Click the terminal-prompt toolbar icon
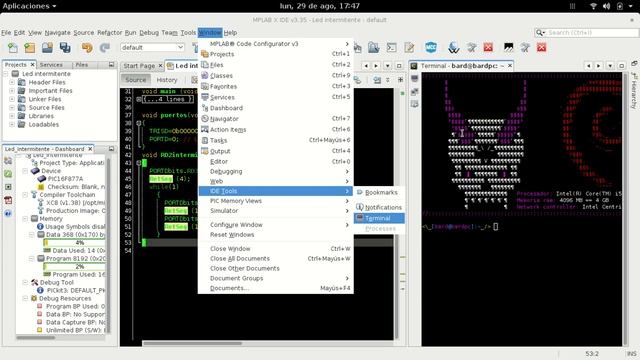This screenshot has width=640, height=360. (392, 47)
